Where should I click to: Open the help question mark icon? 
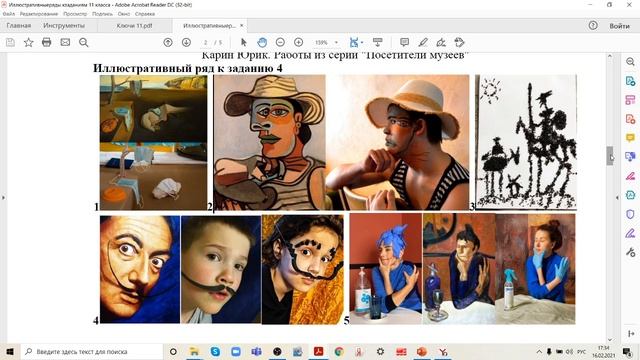pos(593,25)
